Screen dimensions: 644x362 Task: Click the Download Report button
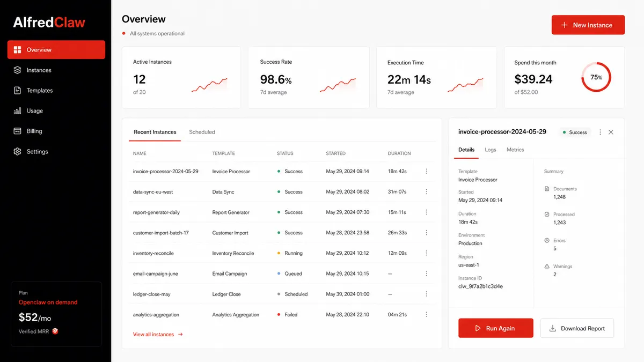click(577, 328)
